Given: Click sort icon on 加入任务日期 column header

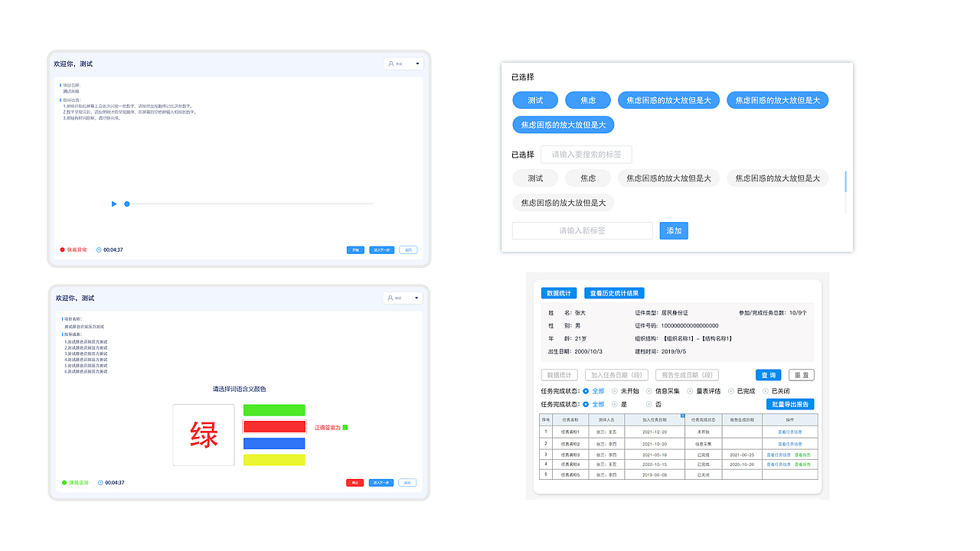Looking at the screenshot, I should coord(681,416).
